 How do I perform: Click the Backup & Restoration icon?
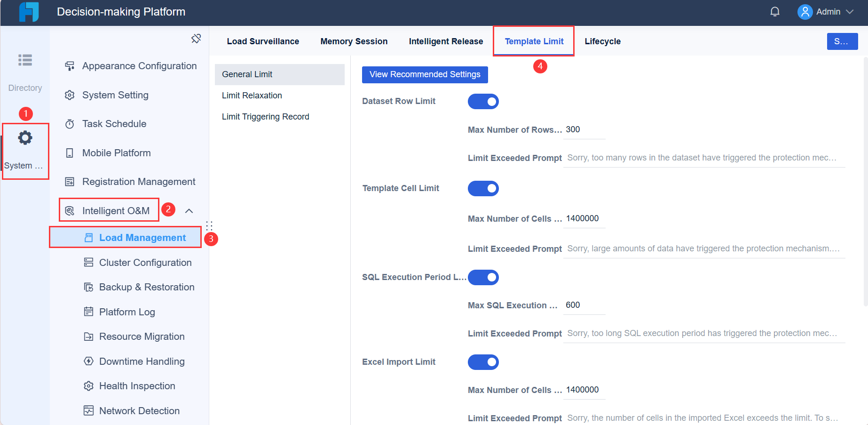click(x=88, y=287)
